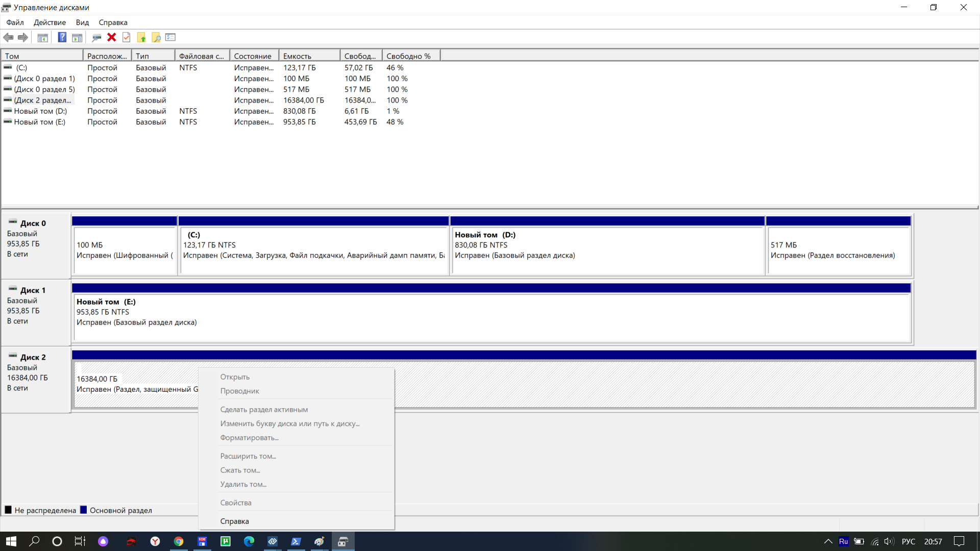
Task: Click the Диск 1 disk label
Action: [33, 290]
